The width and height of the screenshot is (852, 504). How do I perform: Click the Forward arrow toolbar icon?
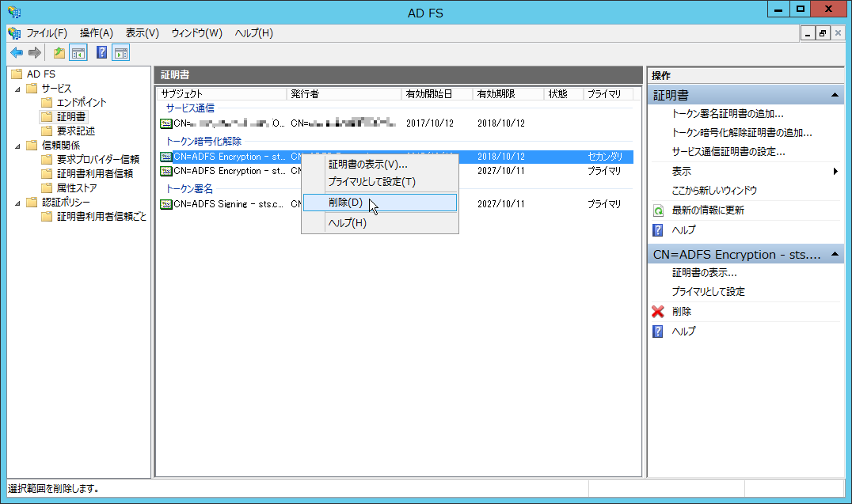[35, 53]
